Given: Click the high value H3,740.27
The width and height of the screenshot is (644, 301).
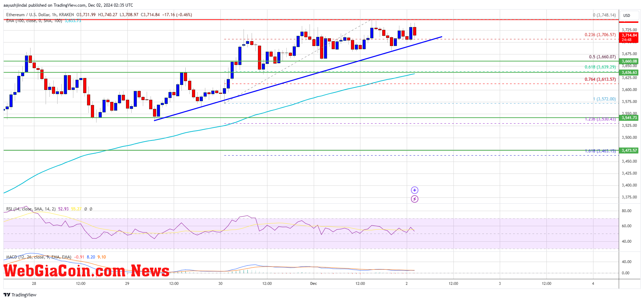Looking at the screenshot, I should coord(108,15).
